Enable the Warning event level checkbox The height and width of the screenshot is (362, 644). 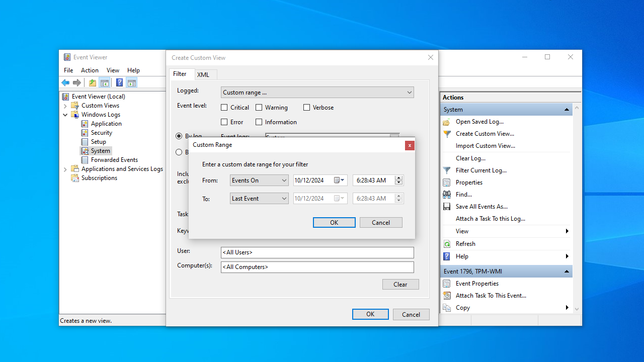pyautogui.click(x=259, y=108)
